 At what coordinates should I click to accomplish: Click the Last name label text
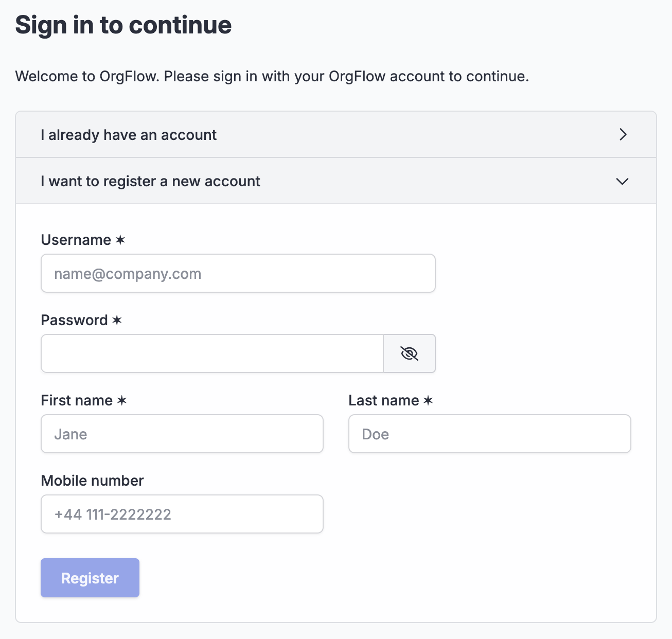[x=384, y=400]
